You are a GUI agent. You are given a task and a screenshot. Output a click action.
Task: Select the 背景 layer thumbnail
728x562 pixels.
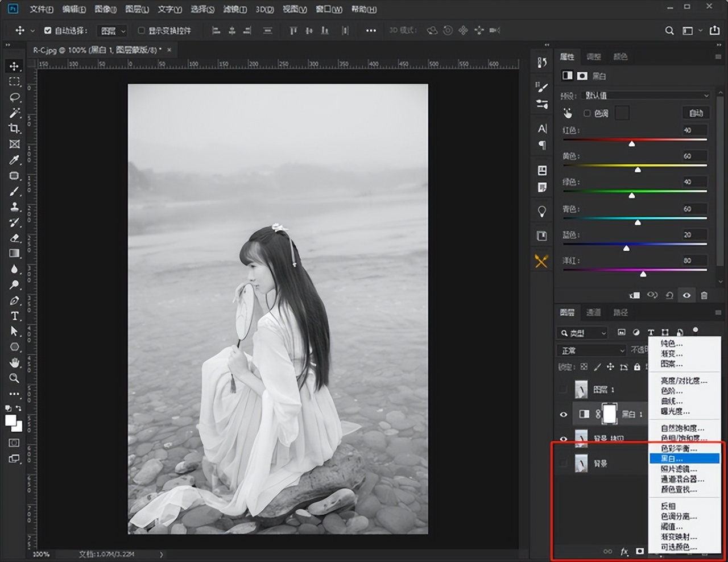coord(581,464)
